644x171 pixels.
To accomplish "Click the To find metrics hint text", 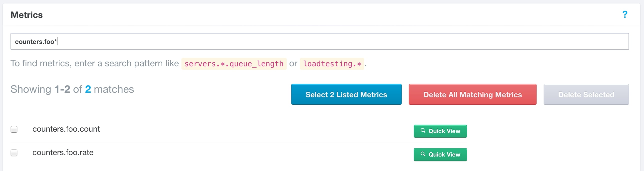I will point(94,63).
